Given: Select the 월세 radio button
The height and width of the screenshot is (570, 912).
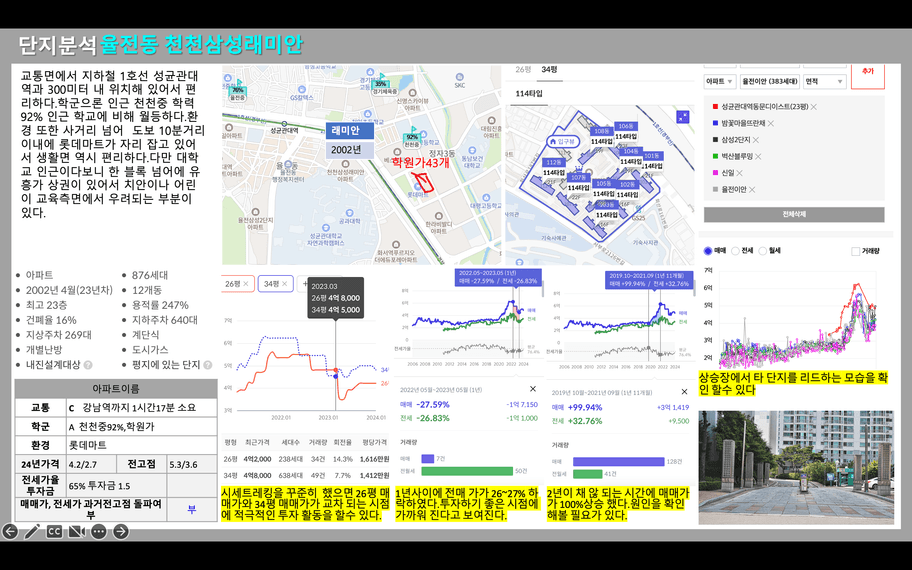Looking at the screenshot, I should [x=763, y=251].
